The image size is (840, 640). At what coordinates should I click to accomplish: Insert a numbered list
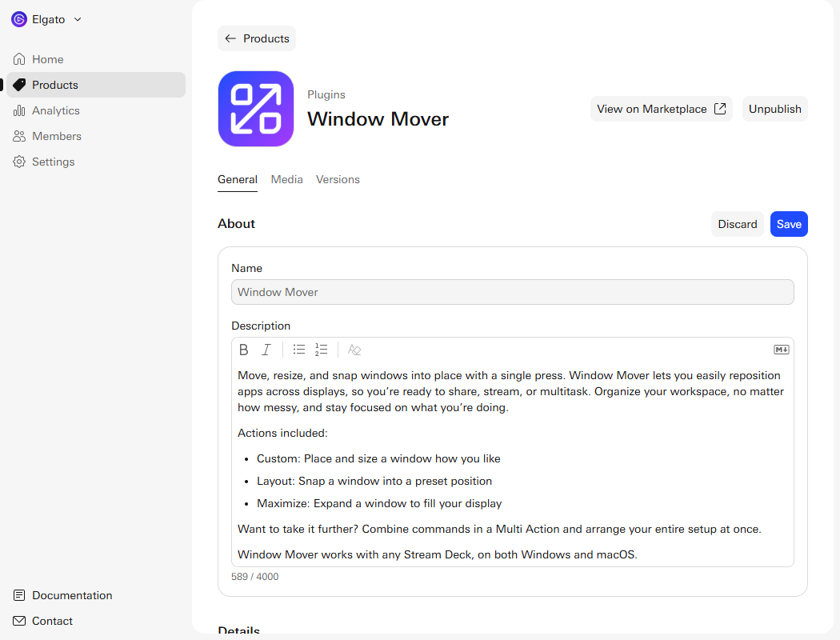322,350
